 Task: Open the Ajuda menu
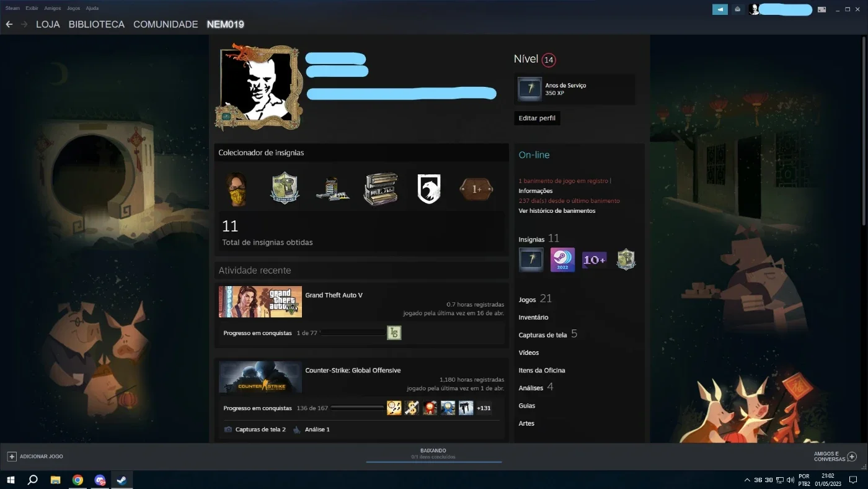coord(92,9)
